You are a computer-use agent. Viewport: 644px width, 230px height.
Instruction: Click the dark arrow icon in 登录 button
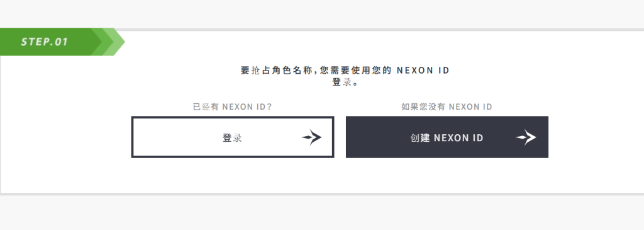312,137
